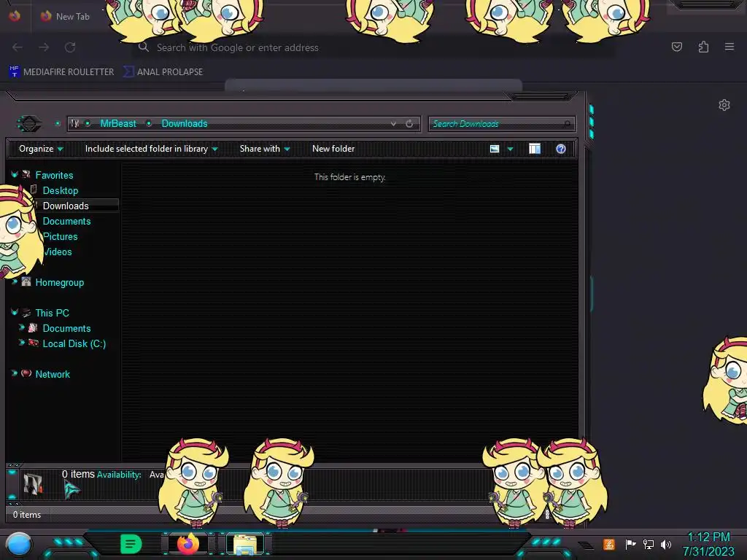Open network tray icon

(x=648, y=544)
